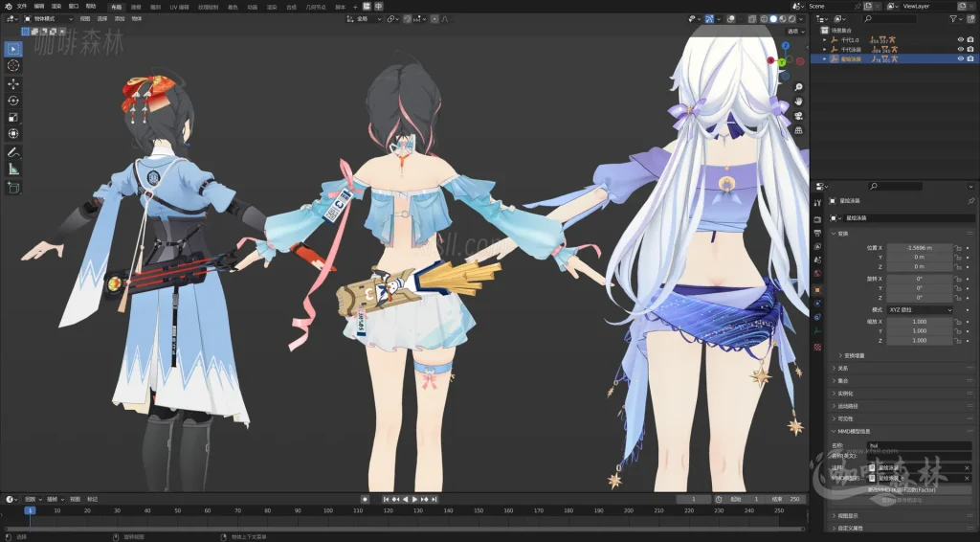
Task: Expand the 千代1.0 tree item
Action: pos(824,40)
